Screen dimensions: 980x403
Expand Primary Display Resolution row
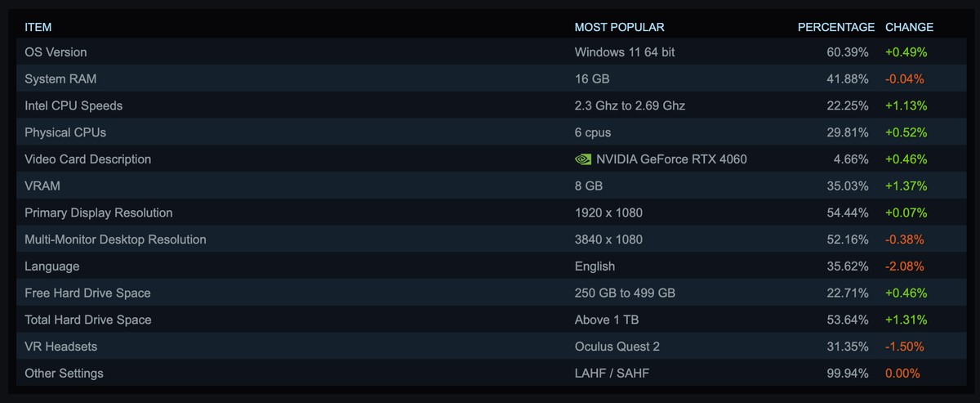(99, 213)
